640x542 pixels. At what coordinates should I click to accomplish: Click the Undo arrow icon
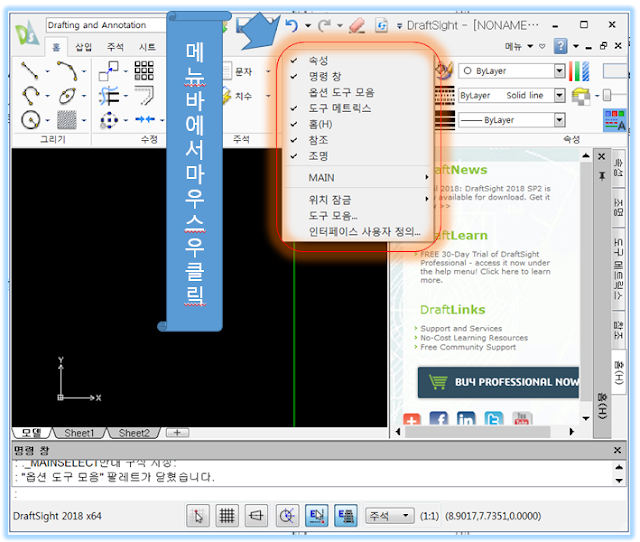[291, 25]
